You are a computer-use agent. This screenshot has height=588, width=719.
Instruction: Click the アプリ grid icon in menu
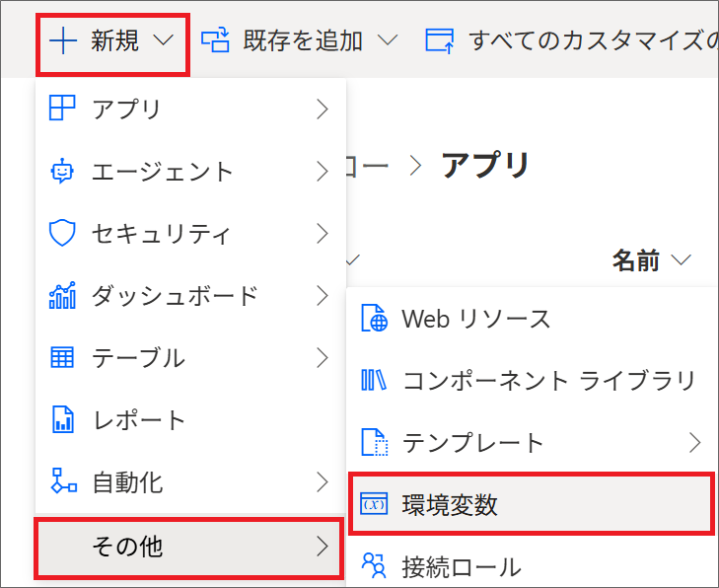click(x=62, y=109)
